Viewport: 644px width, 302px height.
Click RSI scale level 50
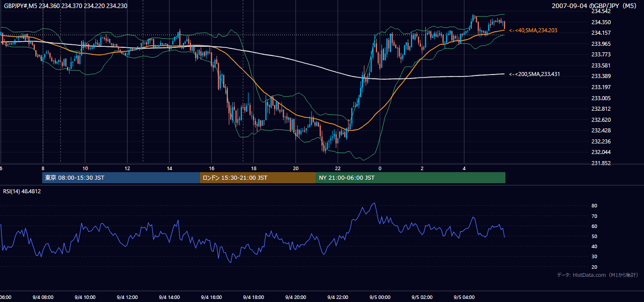coord(595,236)
